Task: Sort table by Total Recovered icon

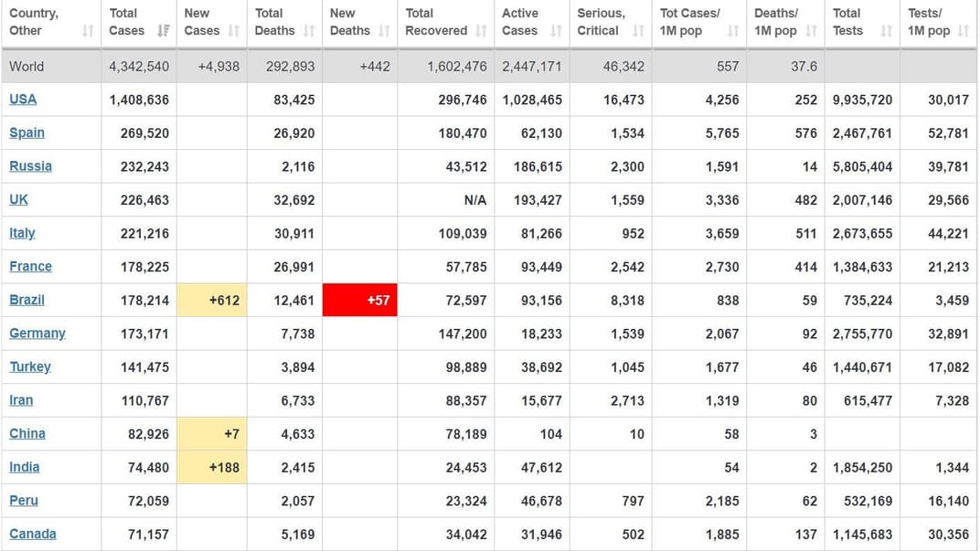Action: (482, 31)
